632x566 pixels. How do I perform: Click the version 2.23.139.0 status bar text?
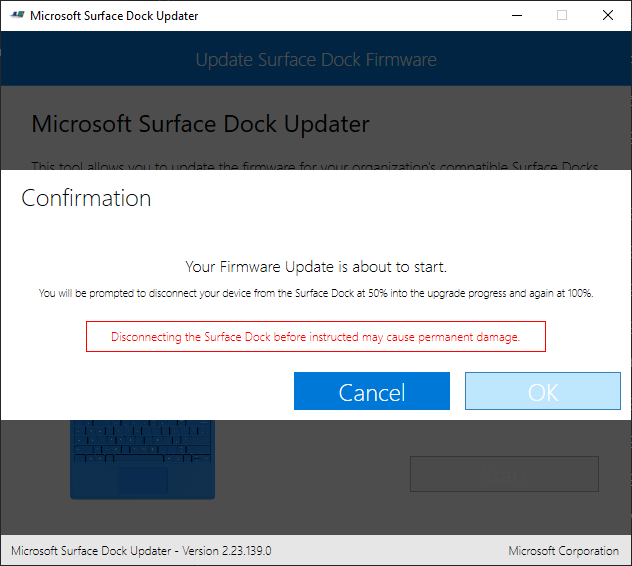click(x=141, y=551)
